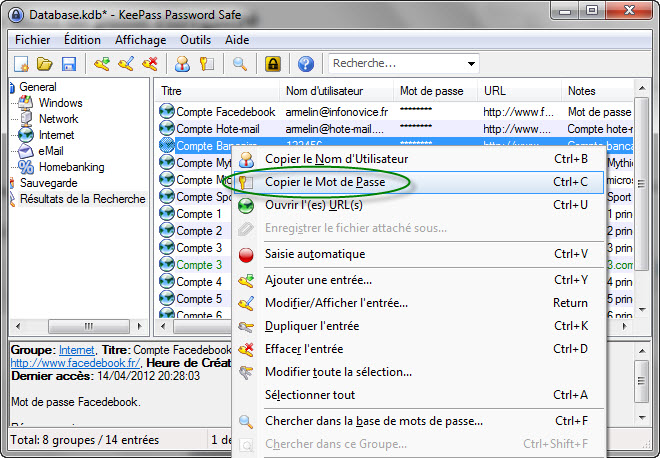Image resolution: width=660 pixels, height=458 pixels.
Task: Click the globe icon beside Compte 1
Action: (167, 213)
